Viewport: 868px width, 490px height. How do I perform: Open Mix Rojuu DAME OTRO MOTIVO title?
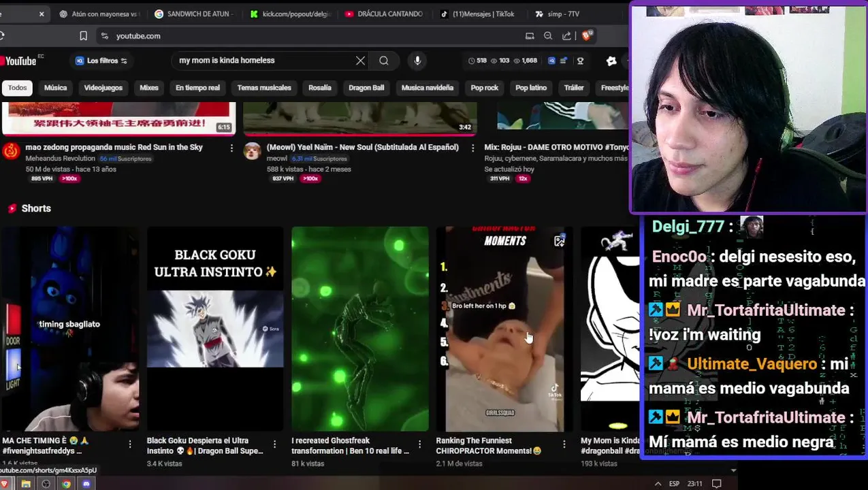click(556, 147)
